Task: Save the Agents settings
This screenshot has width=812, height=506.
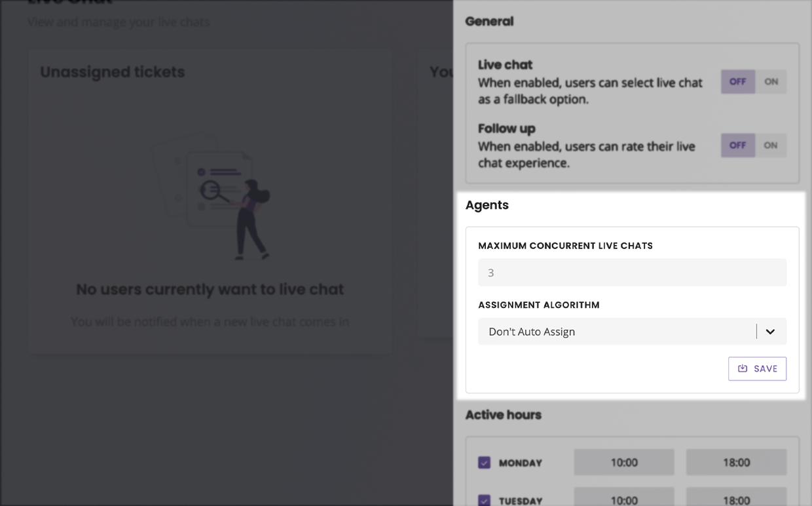Action: tap(757, 368)
